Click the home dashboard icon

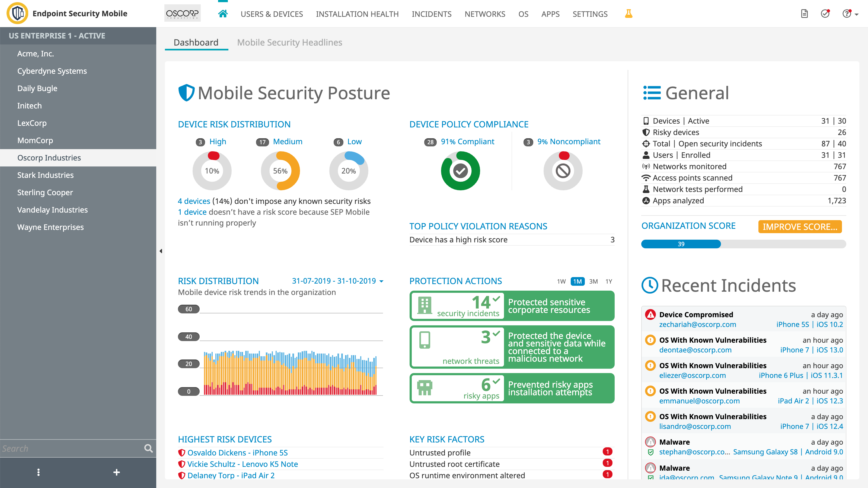pyautogui.click(x=223, y=14)
